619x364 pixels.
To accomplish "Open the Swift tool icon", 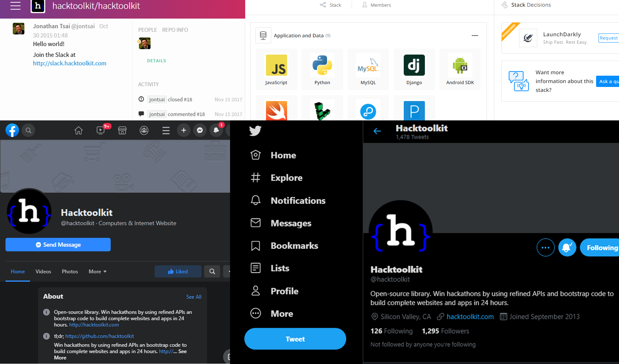I will [x=276, y=111].
